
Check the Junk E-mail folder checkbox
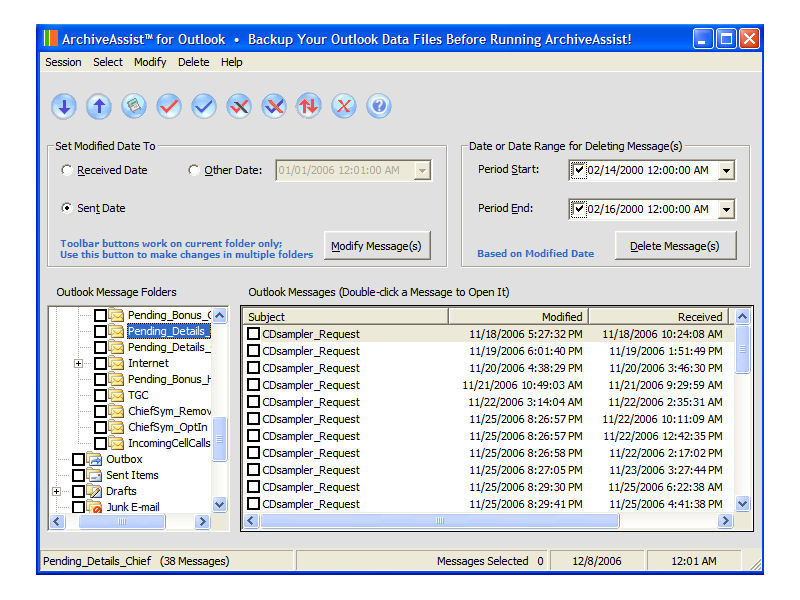coord(79,507)
